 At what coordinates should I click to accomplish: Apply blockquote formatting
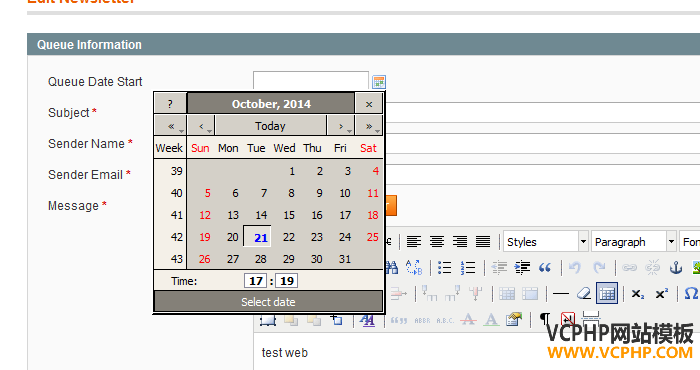coord(545,268)
